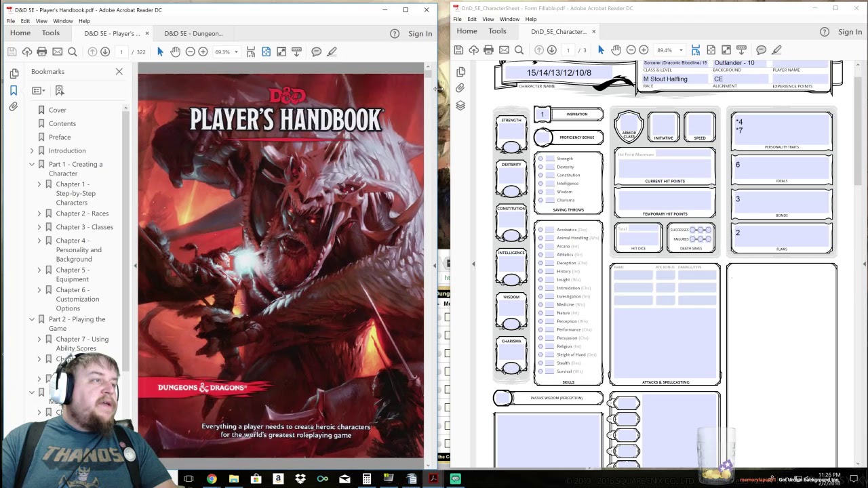Mark Stealth skill proficiency
The width and height of the screenshot is (868, 488).
pos(540,363)
